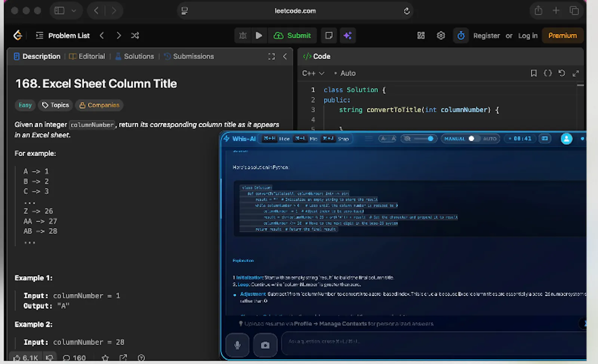This screenshot has width=598, height=364.
Task: Click the Register link
Action: (x=486, y=35)
